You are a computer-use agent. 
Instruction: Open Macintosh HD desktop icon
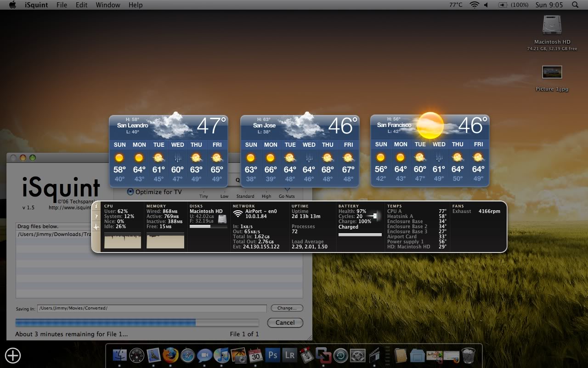click(552, 25)
